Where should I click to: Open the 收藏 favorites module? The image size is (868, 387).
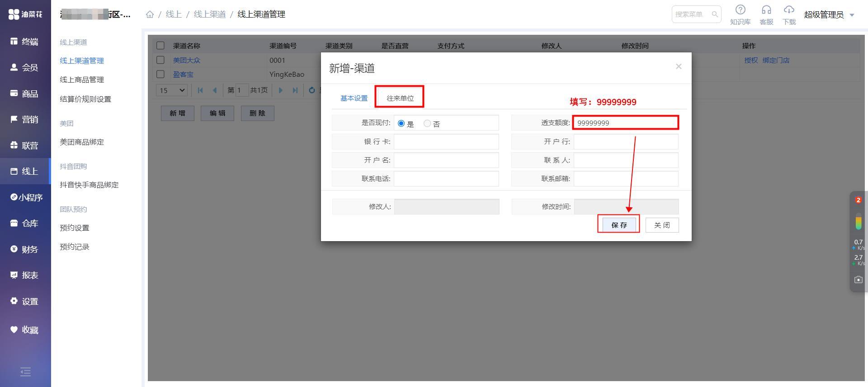point(25,330)
